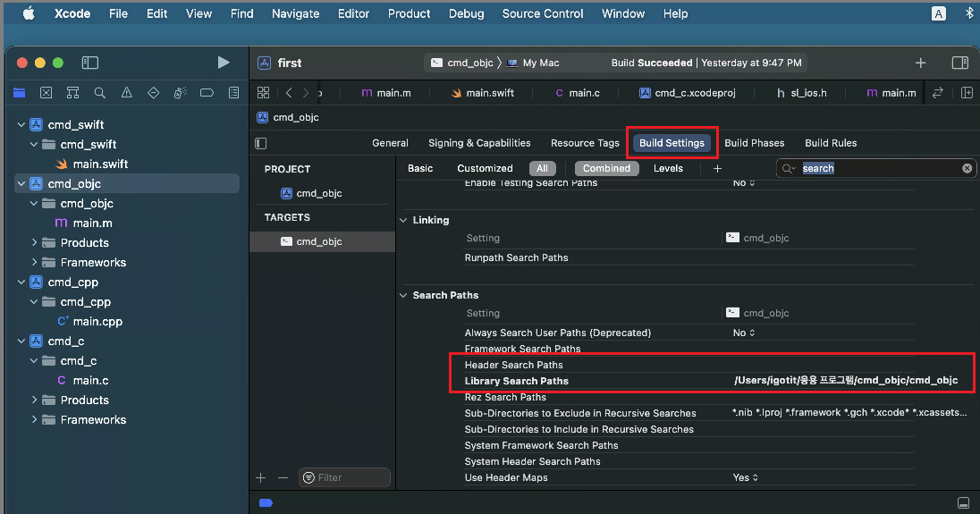Expand Products under cmd_objc
The image size is (980, 514).
[x=34, y=242]
